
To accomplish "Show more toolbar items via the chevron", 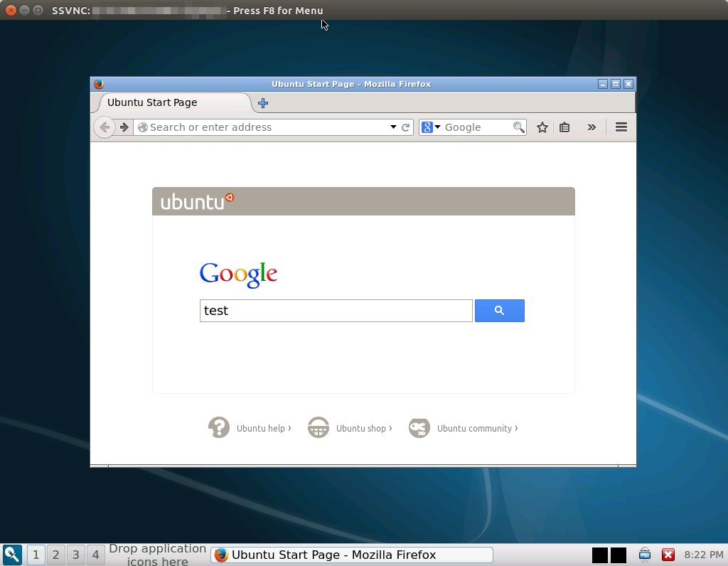I will click(591, 127).
